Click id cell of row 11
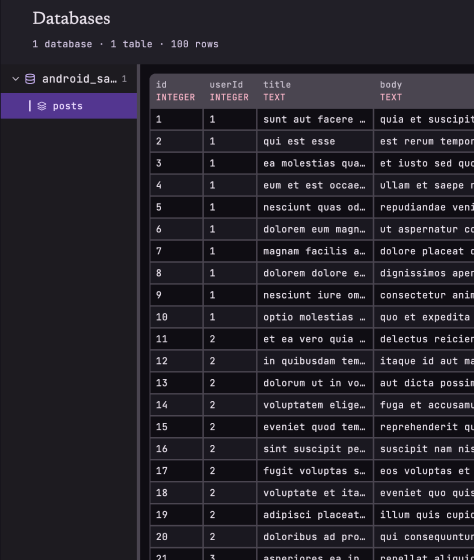Screen dimensions: 474x560 click(x=177, y=339)
